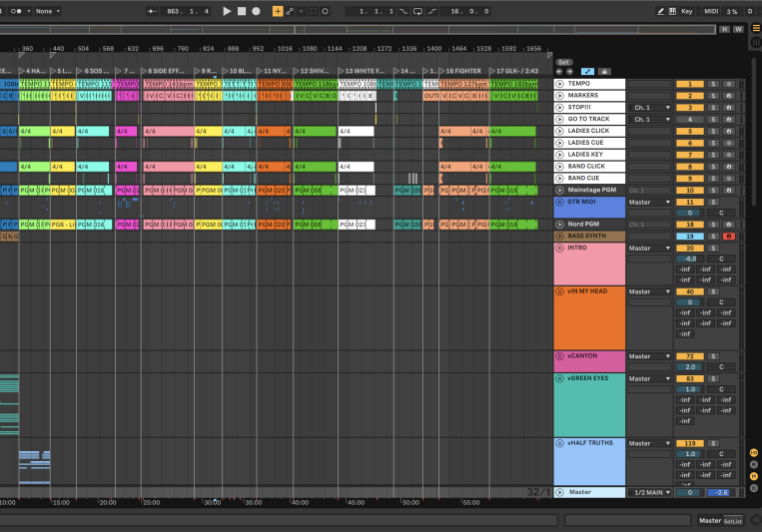Arm the Arrangement Record button
Image resolution: width=762 pixels, height=532 pixels.
coord(256,11)
